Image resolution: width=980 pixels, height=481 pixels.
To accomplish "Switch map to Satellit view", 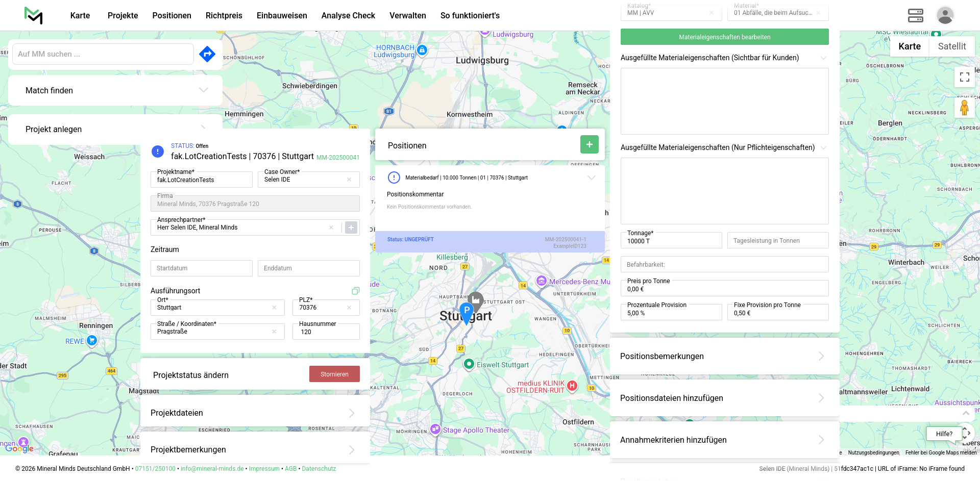I will pos(951,46).
